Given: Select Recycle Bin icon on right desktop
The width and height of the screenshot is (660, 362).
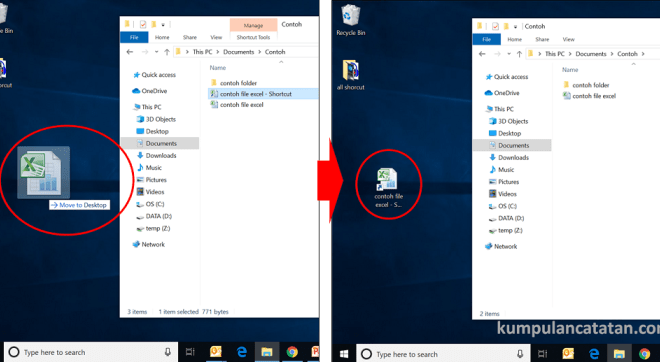Looking at the screenshot, I should tap(350, 20).
